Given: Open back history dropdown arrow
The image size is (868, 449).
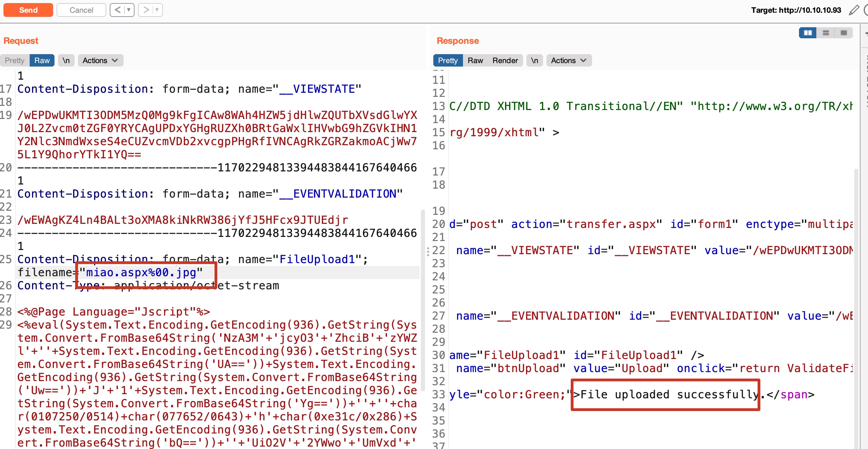Looking at the screenshot, I should coord(129,10).
